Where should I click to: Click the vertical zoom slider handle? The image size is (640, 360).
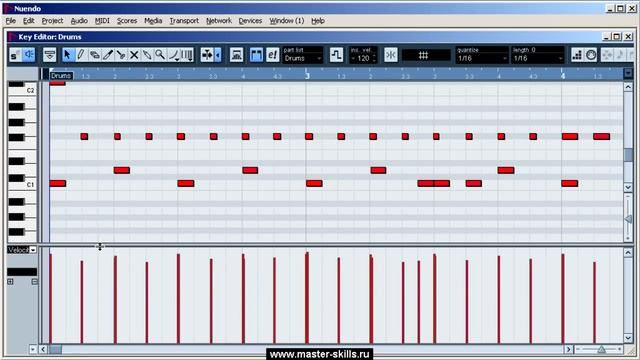628,219
